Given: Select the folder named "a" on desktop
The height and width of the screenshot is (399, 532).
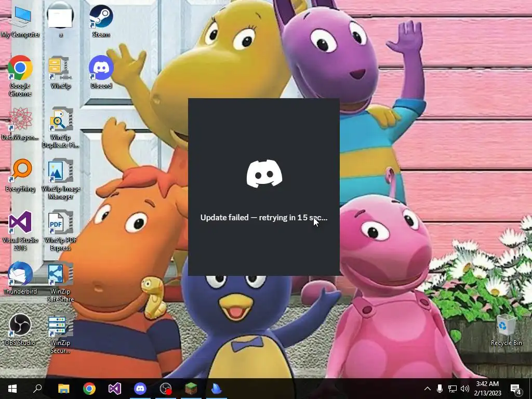Looking at the screenshot, I should coord(60,21).
